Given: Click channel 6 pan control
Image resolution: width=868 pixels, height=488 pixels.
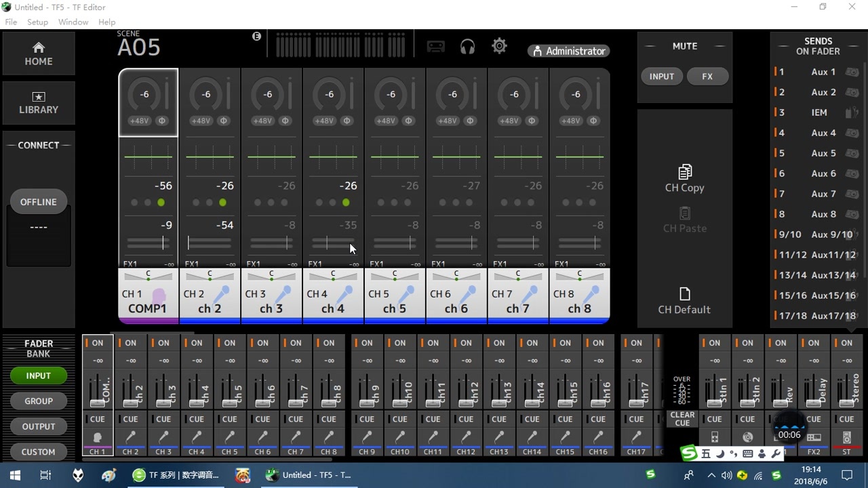Looking at the screenshot, I should pos(456,275).
